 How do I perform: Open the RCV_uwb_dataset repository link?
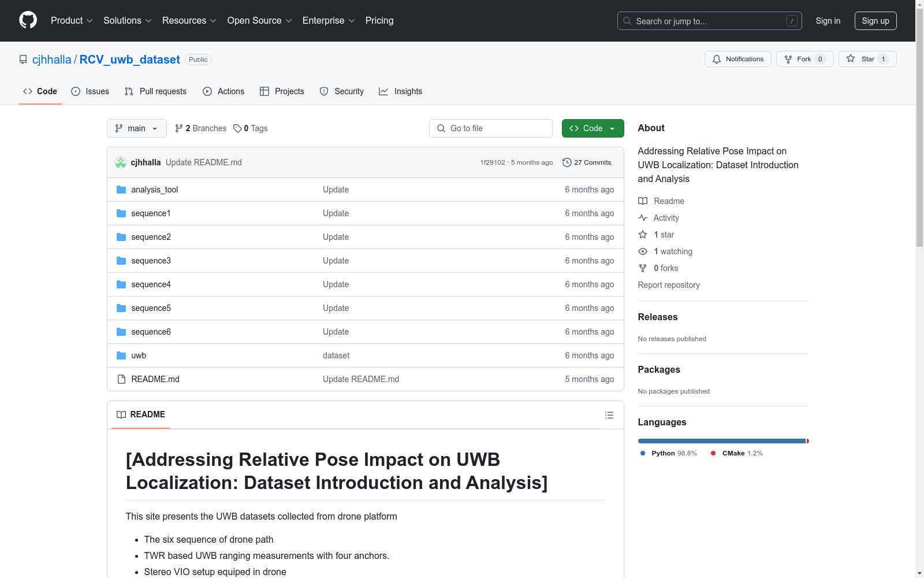(x=130, y=60)
